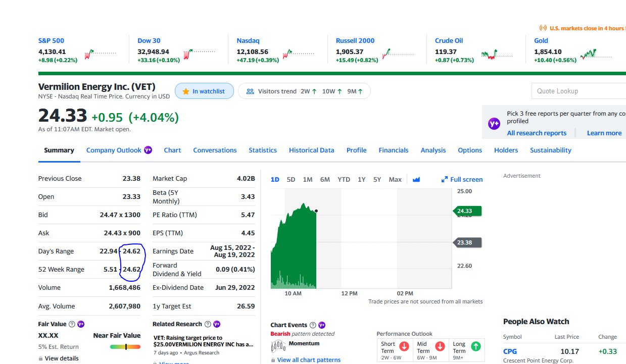626x364 pixels.
Task: Select the 1D chart range
Action: 275,179
